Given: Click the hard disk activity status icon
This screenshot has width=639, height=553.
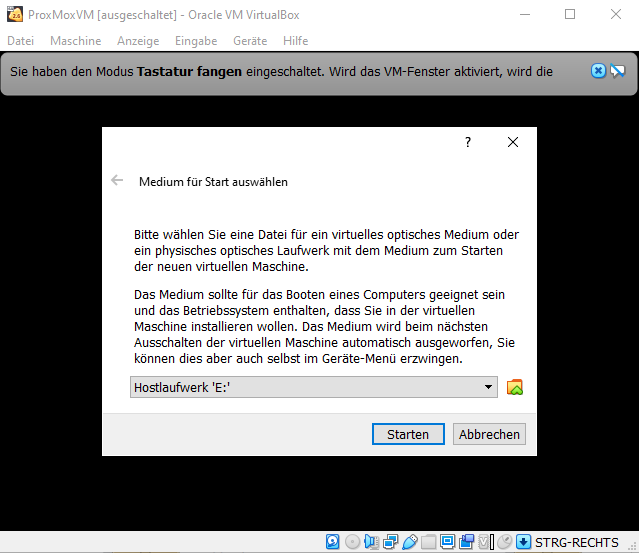Looking at the screenshot, I should click(333, 542).
